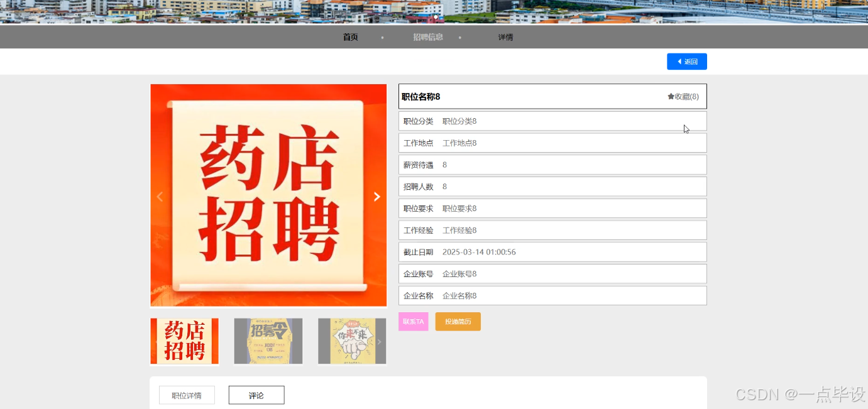Open the 首页 menu item
868x409 pixels.
350,37
